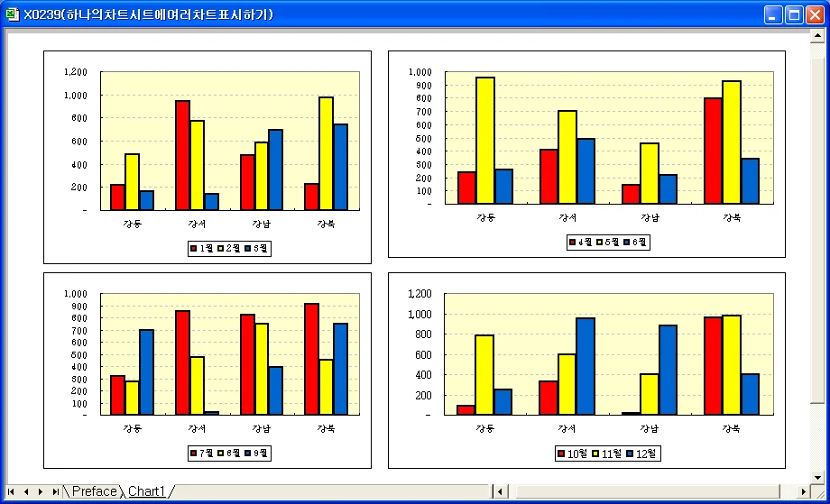Viewport: 830px width, 504px height.
Task: Select blue 강서 bar in 10월-12월 chart
Action: point(586,366)
